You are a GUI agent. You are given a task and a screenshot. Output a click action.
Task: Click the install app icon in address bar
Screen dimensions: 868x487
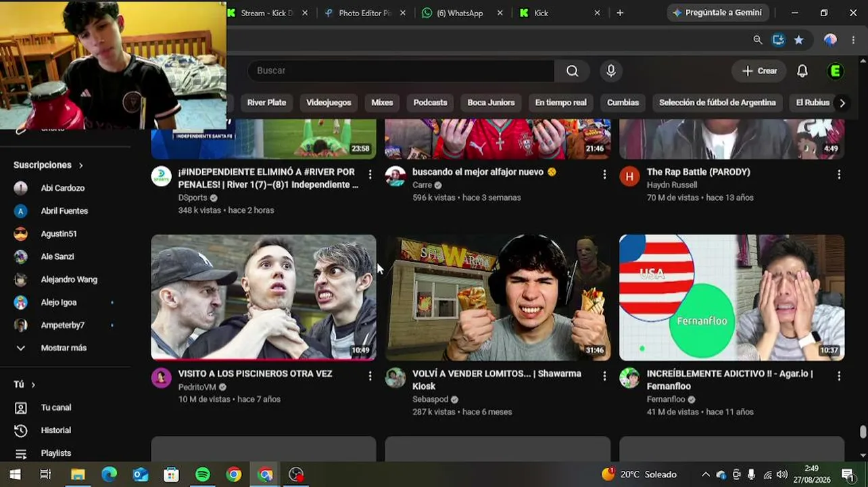(778, 40)
